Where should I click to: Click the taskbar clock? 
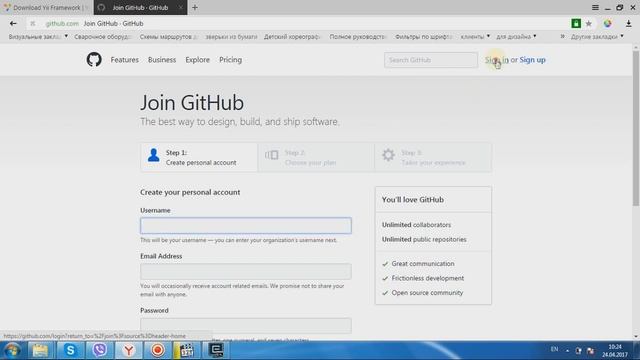click(615, 351)
